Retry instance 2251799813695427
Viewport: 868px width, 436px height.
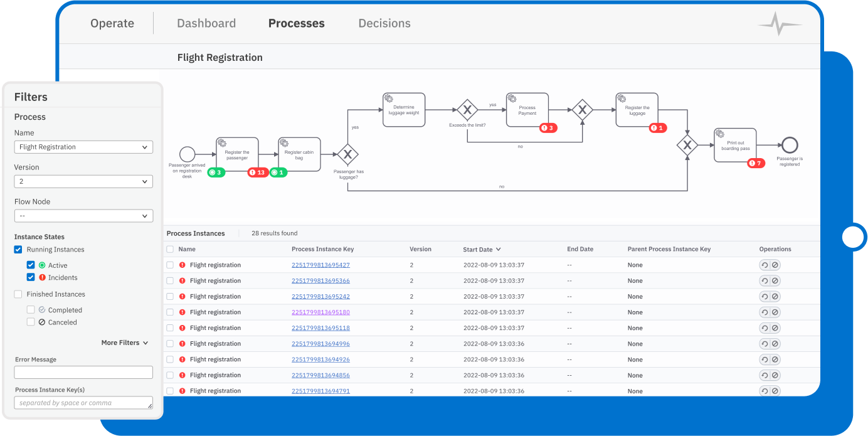pos(765,265)
